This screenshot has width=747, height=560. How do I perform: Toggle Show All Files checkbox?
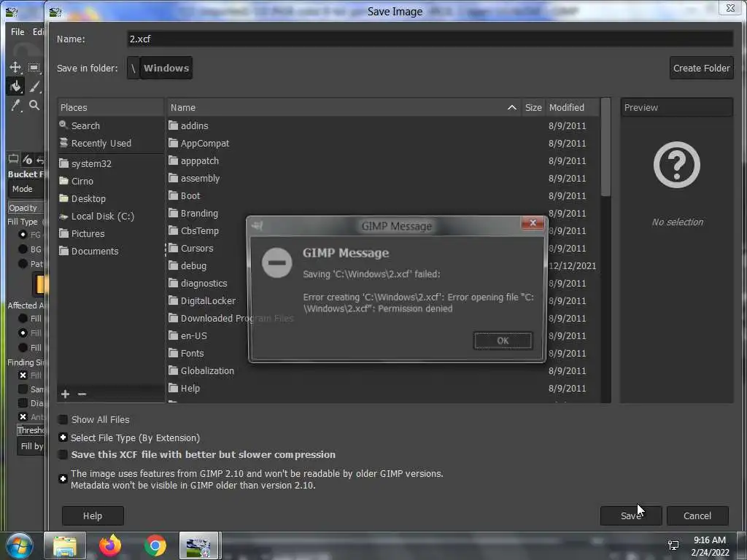click(63, 419)
